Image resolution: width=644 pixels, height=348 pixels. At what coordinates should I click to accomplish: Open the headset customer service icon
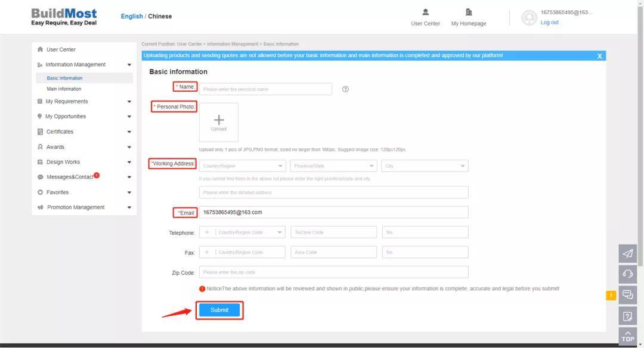point(627,274)
